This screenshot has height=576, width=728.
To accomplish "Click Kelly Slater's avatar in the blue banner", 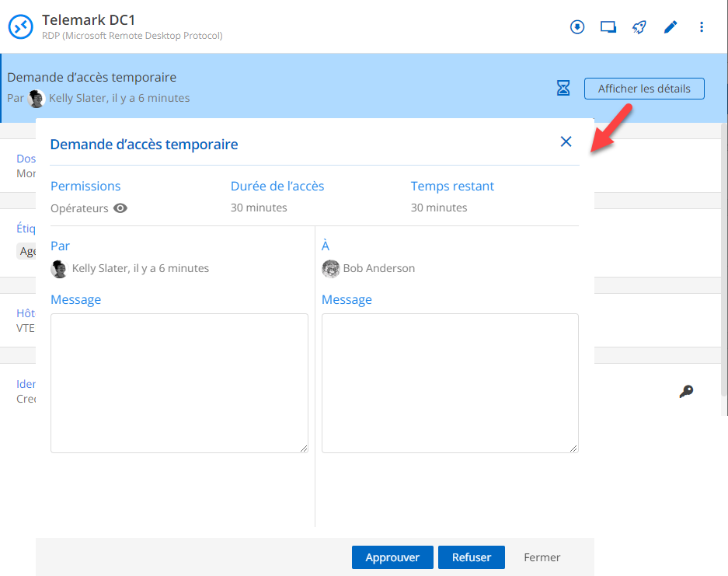I will coord(37,99).
